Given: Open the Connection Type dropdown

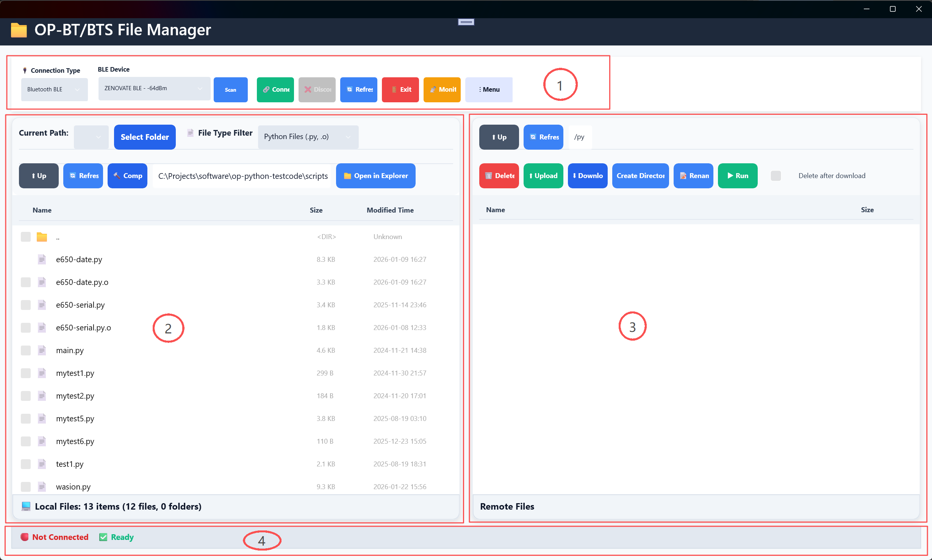Looking at the screenshot, I should [54, 89].
